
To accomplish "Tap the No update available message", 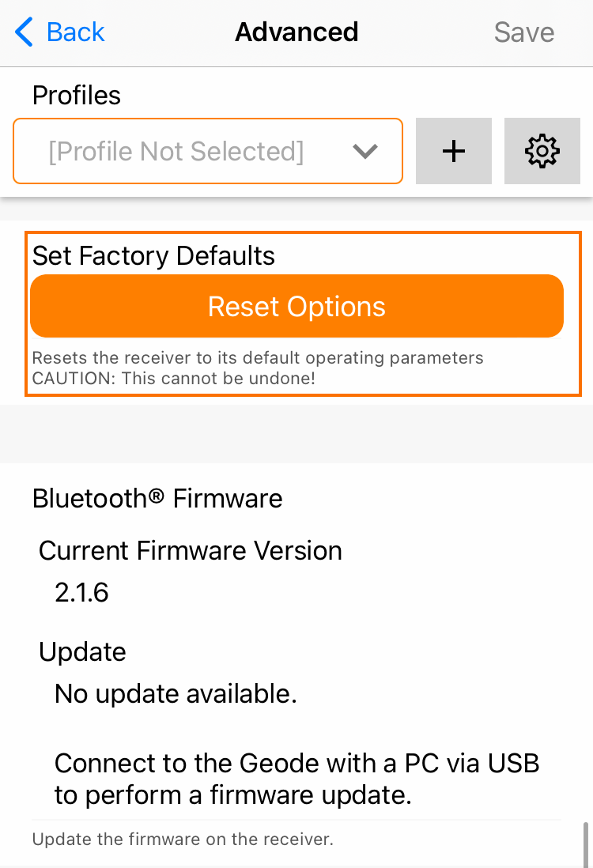I will 176,694.
